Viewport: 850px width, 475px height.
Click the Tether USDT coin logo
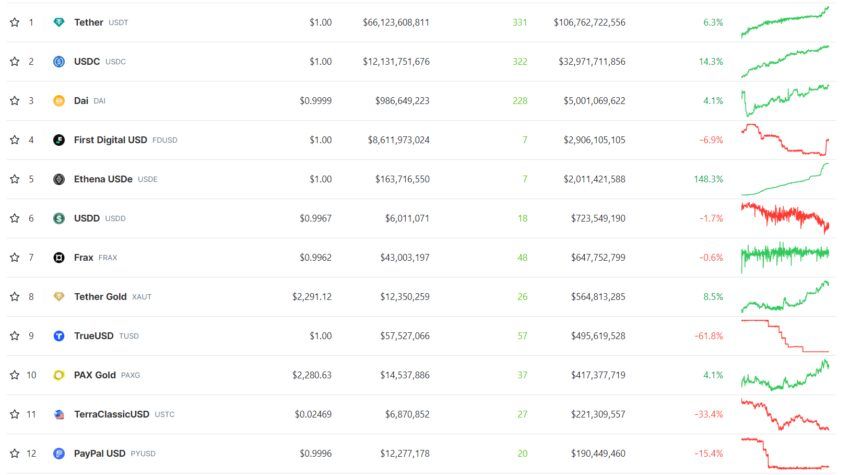pos(59,22)
